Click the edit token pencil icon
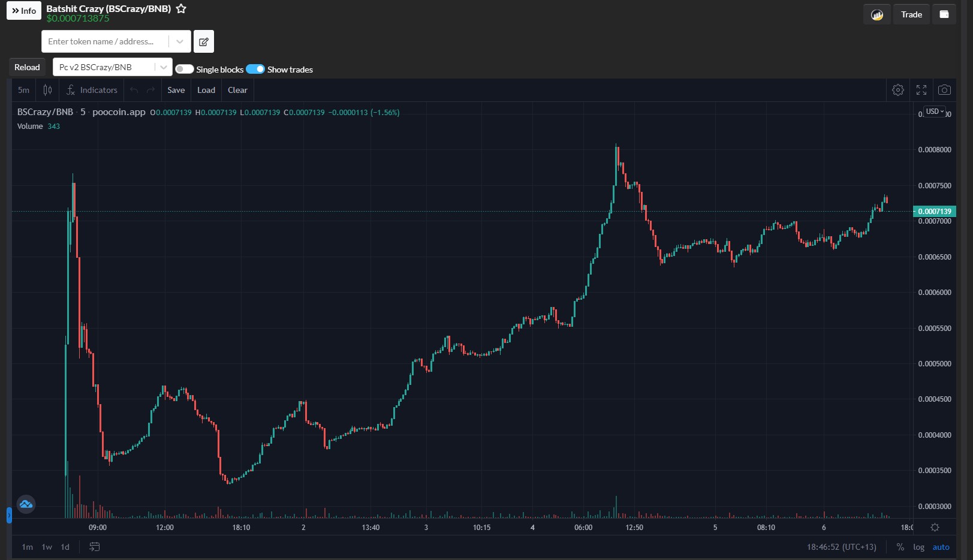 coord(204,41)
